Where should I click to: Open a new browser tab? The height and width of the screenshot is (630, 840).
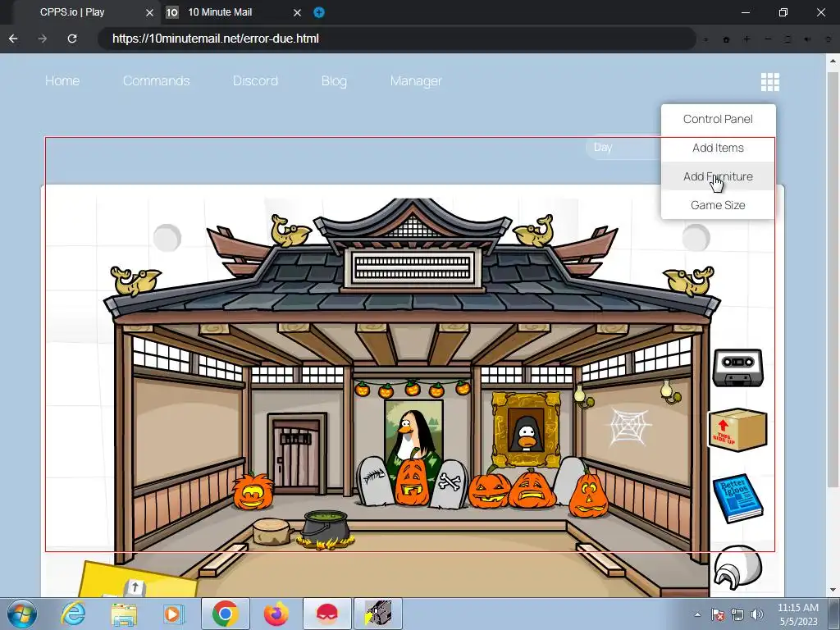tap(319, 12)
